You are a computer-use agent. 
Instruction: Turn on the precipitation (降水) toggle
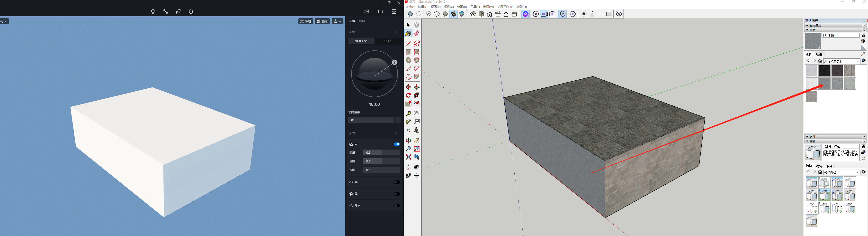coord(397,206)
